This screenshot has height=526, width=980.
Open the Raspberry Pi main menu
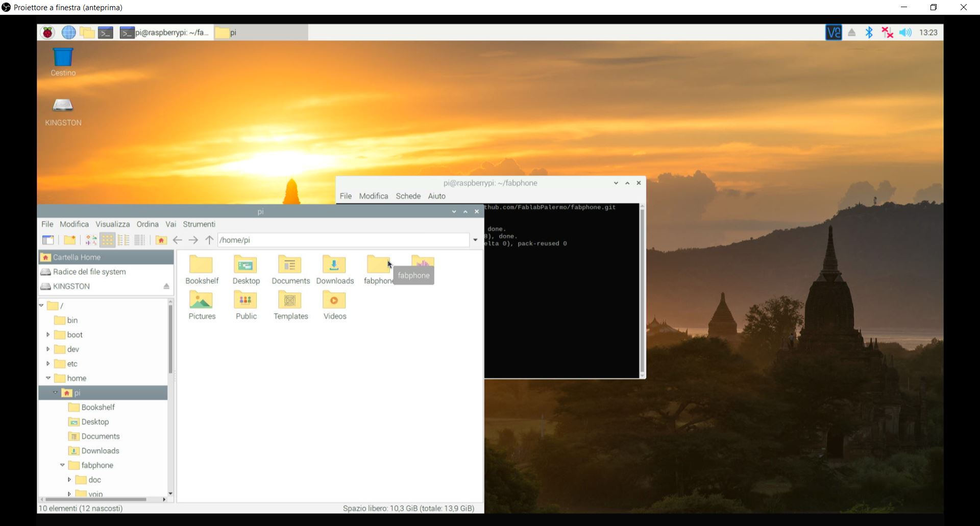[x=48, y=33]
